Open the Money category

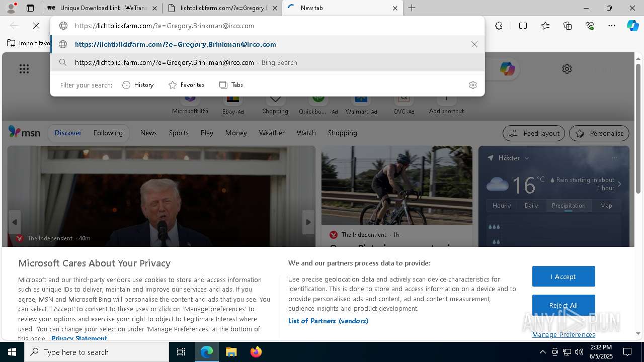click(x=236, y=133)
